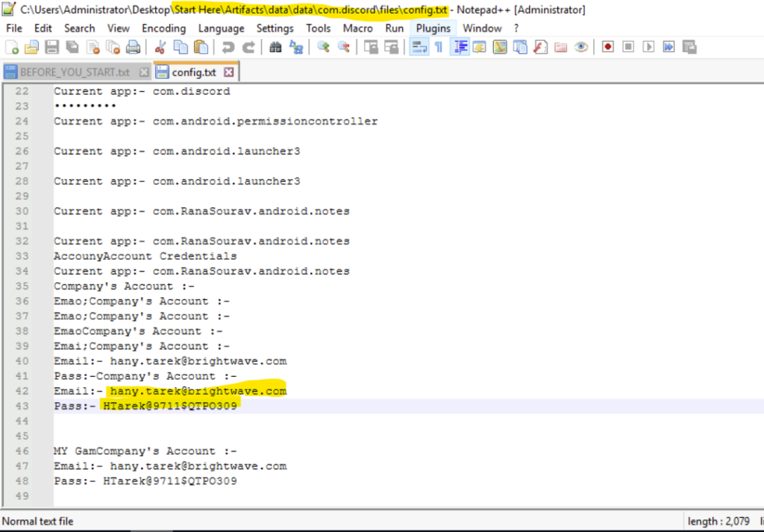Viewport: 764px width, 532px height.
Task: Expand the Encoding menu
Action: [163, 28]
